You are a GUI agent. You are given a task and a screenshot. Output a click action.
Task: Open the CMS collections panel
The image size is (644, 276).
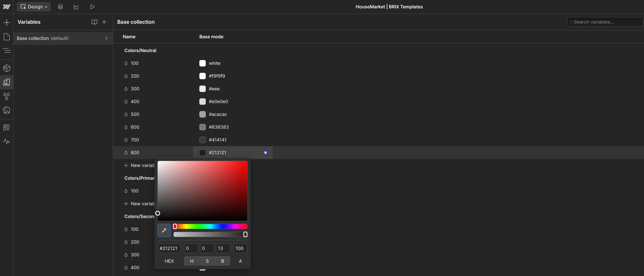(60, 7)
